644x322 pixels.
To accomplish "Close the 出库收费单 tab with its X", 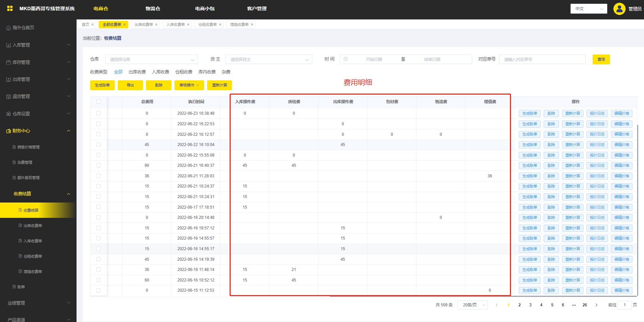I will (x=156, y=25).
